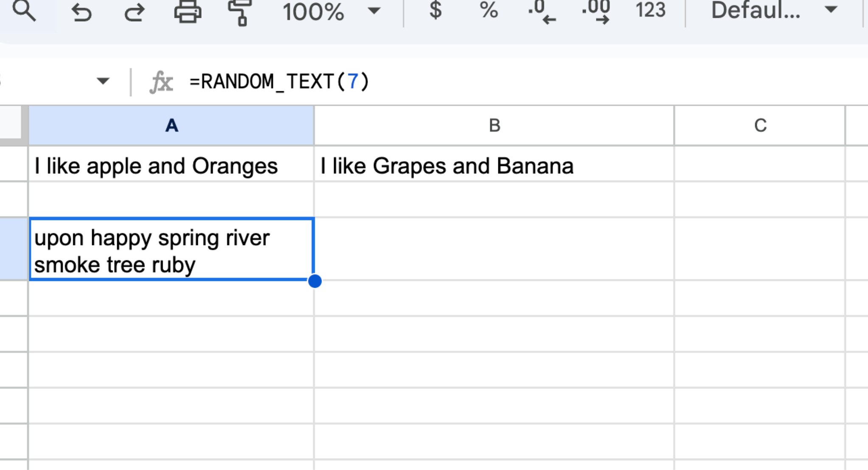Decrease decimal places
The width and height of the screenshot is (868, 470).
point(542,12)
